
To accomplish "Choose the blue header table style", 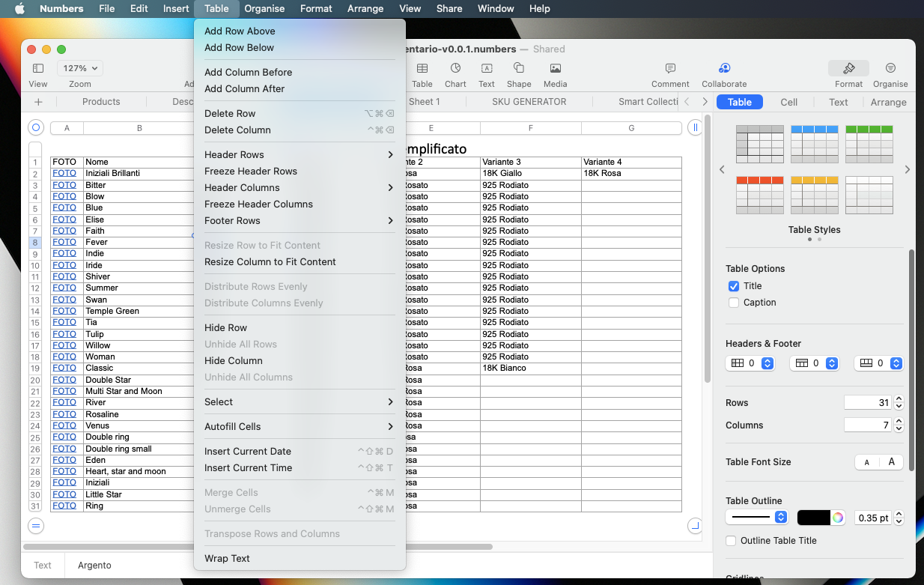I will [815, 144].
